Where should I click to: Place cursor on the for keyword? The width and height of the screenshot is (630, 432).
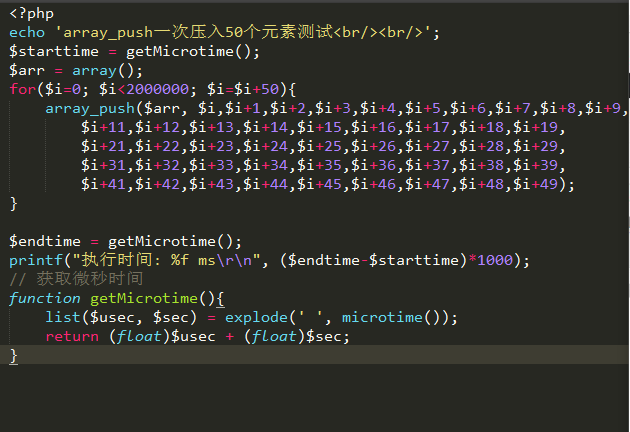[22, 89]
